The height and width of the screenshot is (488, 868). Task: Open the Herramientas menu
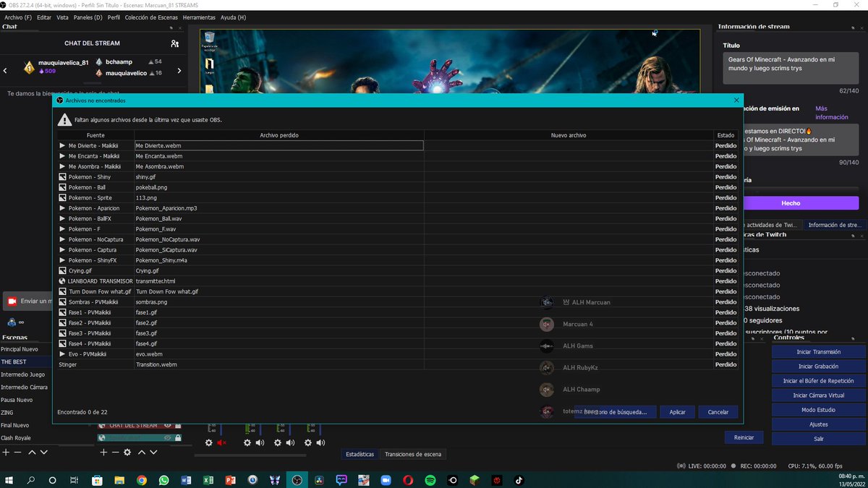[199, 17]
